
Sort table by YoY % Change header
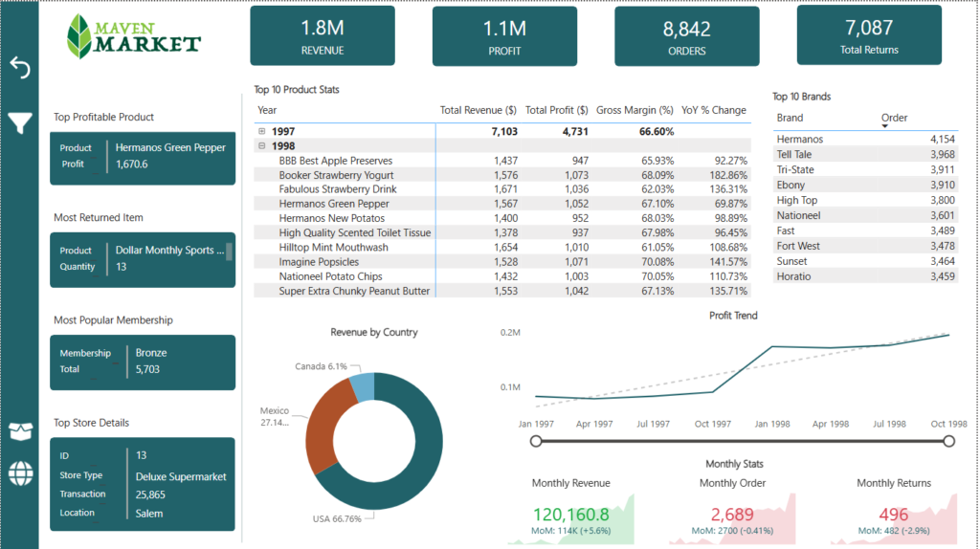(714, 110)
